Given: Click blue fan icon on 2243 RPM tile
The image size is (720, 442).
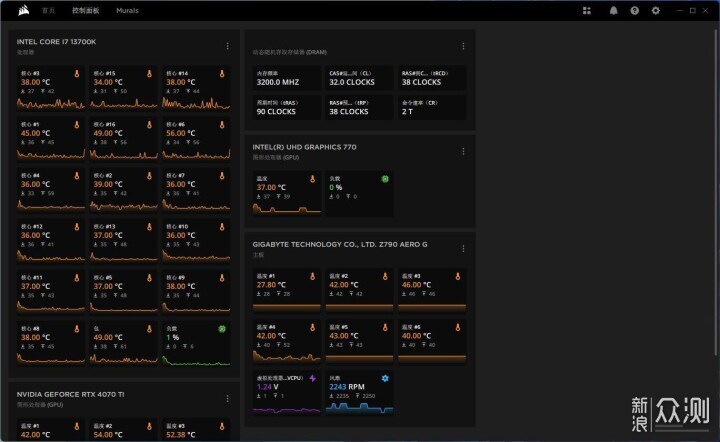Looking at the screenshot, I should (385, 378).
